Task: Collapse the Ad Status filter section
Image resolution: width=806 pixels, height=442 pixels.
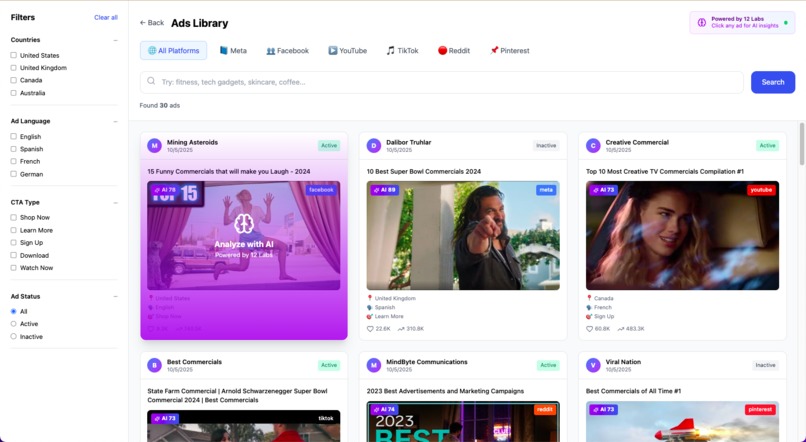Action: tap(115, 297)
